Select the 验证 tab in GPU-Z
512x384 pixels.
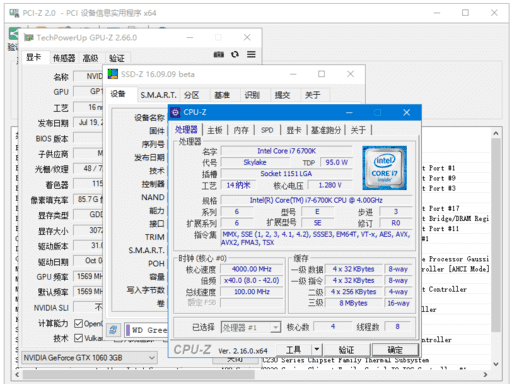pyautogui.click(x=117, y=58)
